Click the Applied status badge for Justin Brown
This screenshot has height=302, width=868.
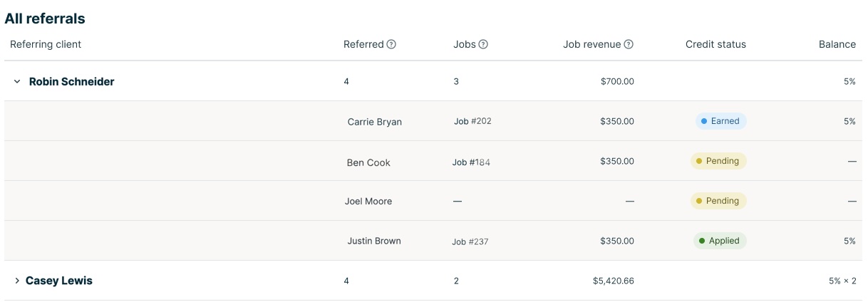click(719, 241)
